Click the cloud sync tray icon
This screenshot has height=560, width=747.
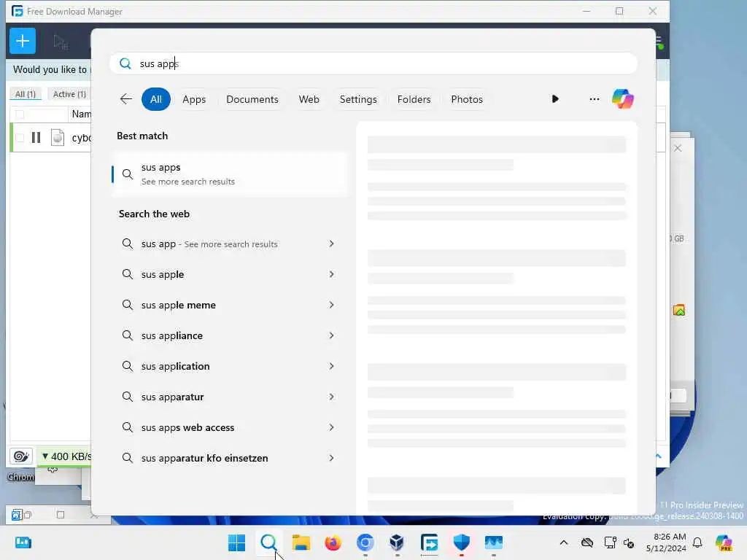(587, 542)
